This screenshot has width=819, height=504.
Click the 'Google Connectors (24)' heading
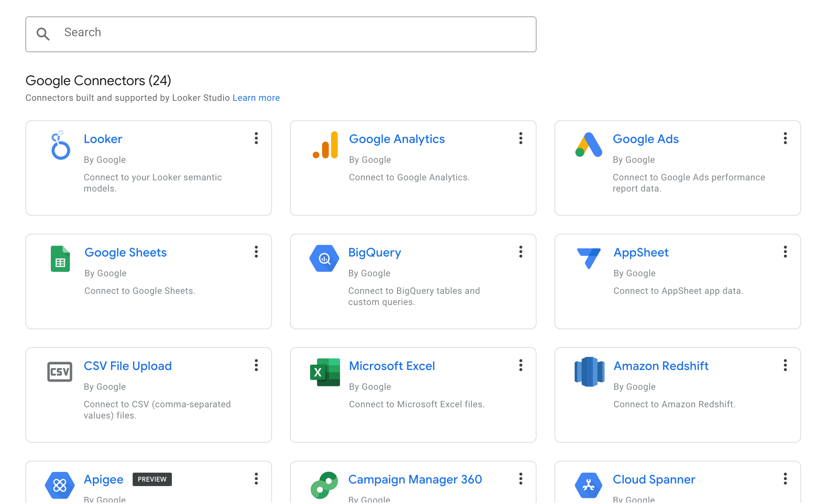click(x=98, y=81)
